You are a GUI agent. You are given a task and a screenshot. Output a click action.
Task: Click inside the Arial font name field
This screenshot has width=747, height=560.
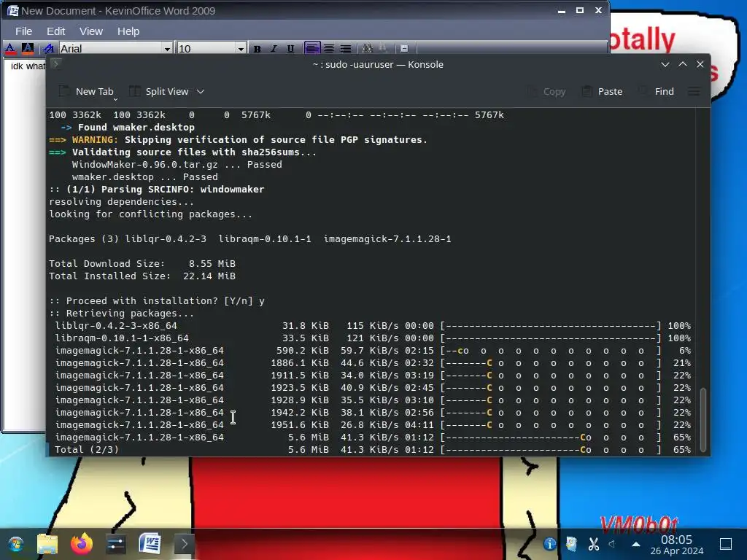point(111,49)
